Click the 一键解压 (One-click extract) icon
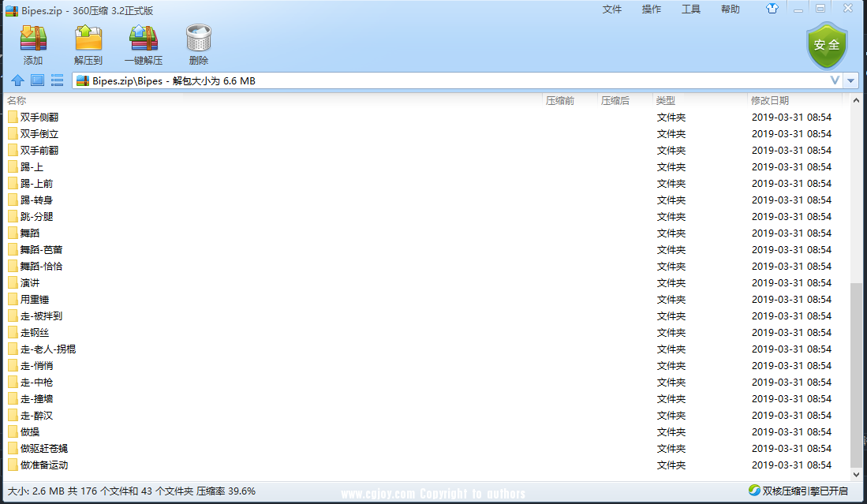 coord(143,39)
